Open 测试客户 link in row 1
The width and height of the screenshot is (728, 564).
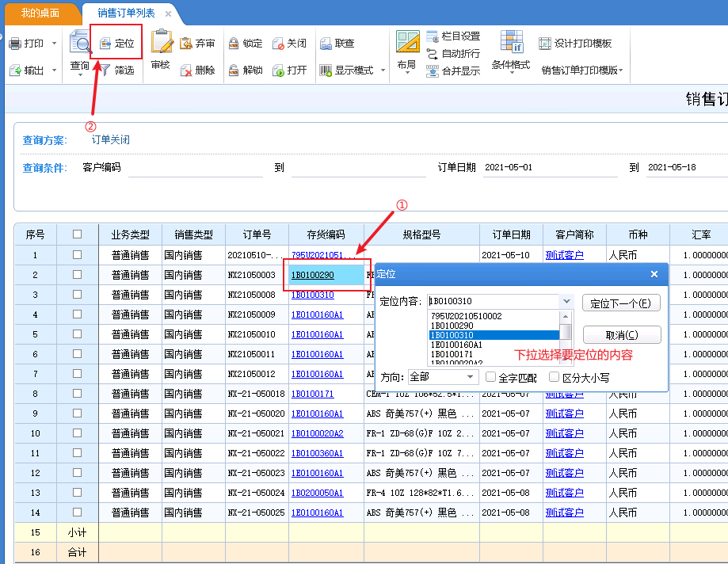point(564,255)
